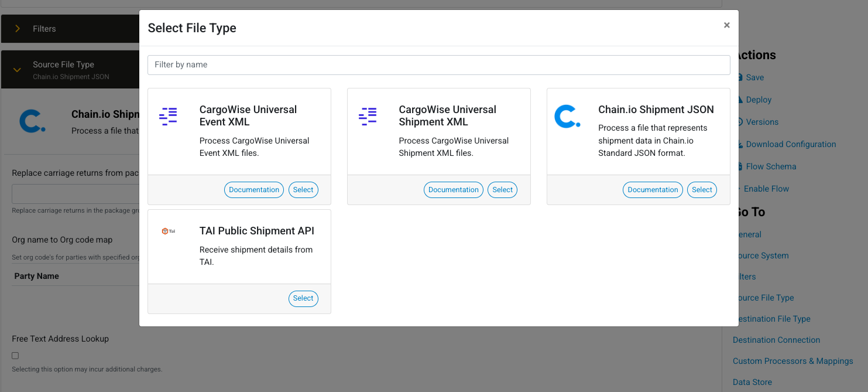
Task: Click the CargoWise Universal Shipment XML logo
Action: point(368,117)
